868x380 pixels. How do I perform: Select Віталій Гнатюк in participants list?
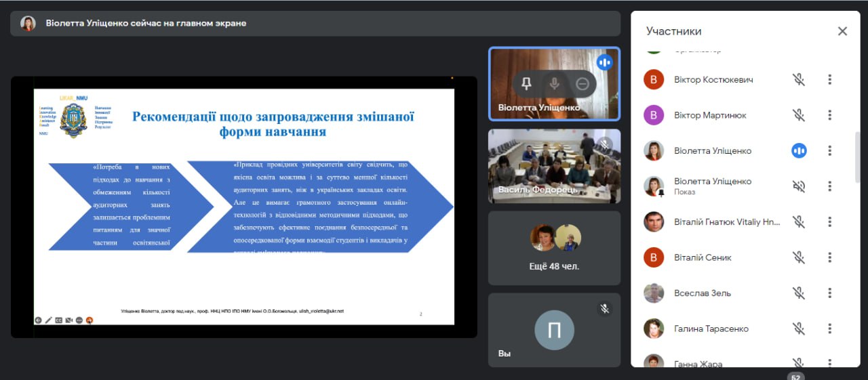(726, 222)
